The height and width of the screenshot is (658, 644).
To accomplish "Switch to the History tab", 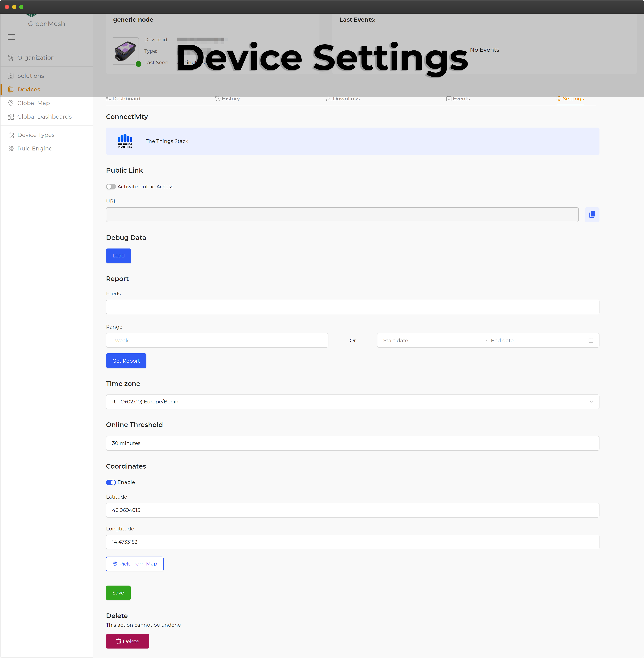I will (228, 99).
